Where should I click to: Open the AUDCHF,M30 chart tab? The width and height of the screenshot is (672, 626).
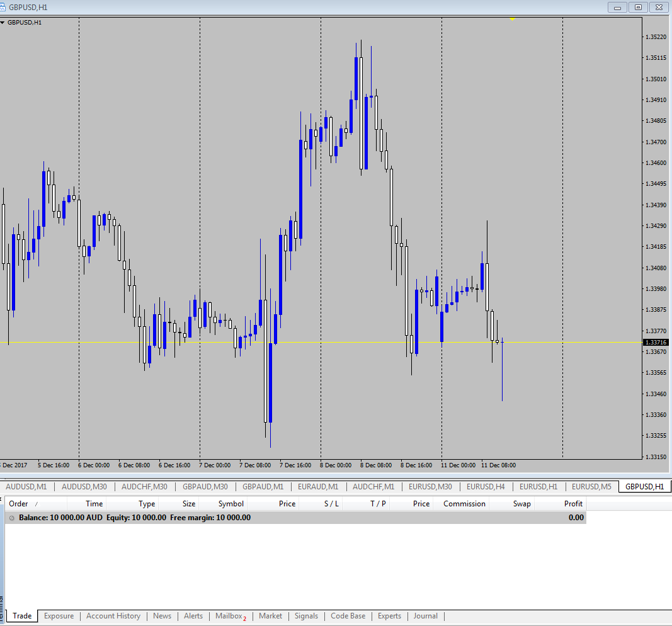tap(144, 486)
